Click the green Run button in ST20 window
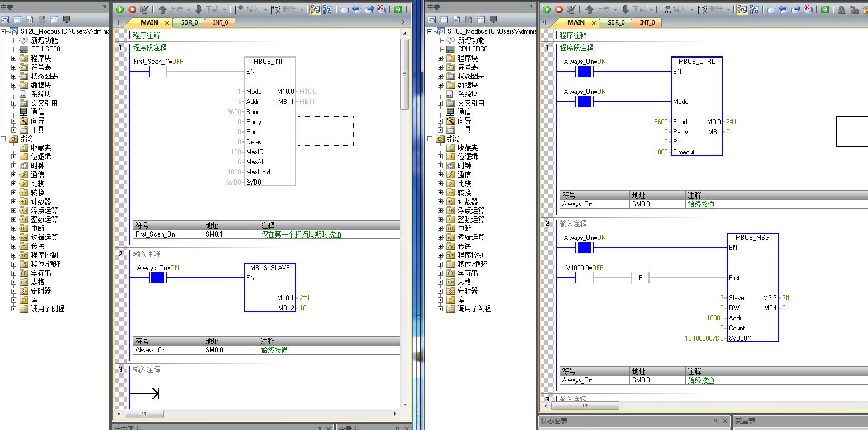The image size is (868, 430). [x=120, y=10]
